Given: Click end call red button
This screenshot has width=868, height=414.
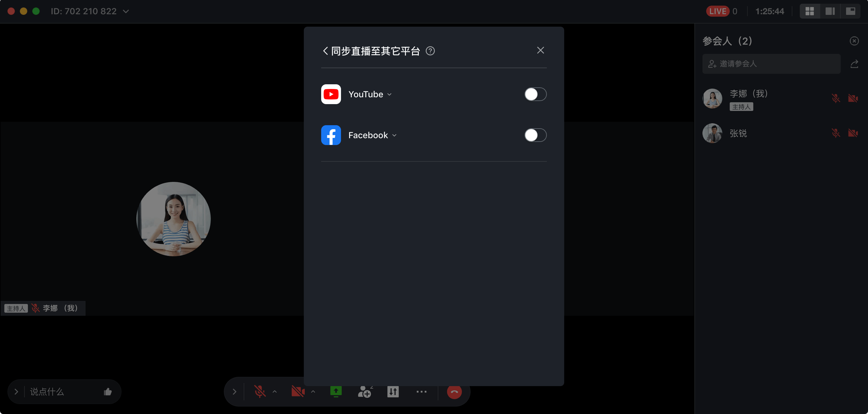Looking at the screenshot, I should coord(454,393).
